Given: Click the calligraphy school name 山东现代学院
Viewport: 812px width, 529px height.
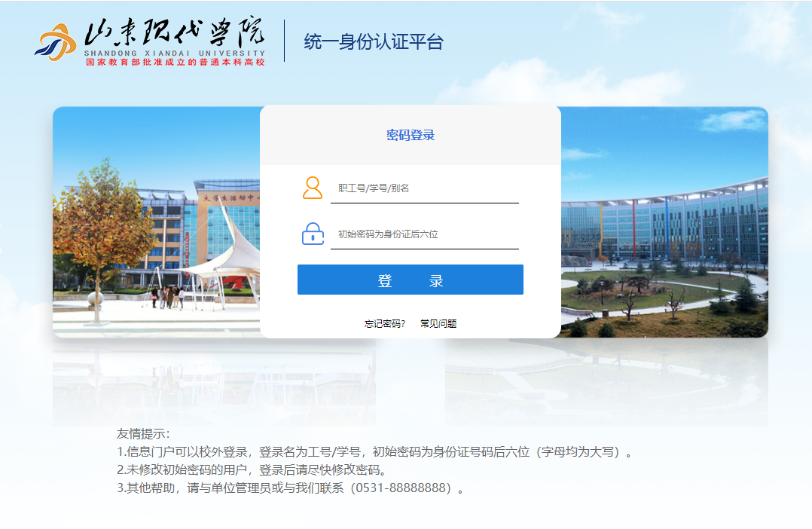Looking at the screenshot, I should point(175,32).
